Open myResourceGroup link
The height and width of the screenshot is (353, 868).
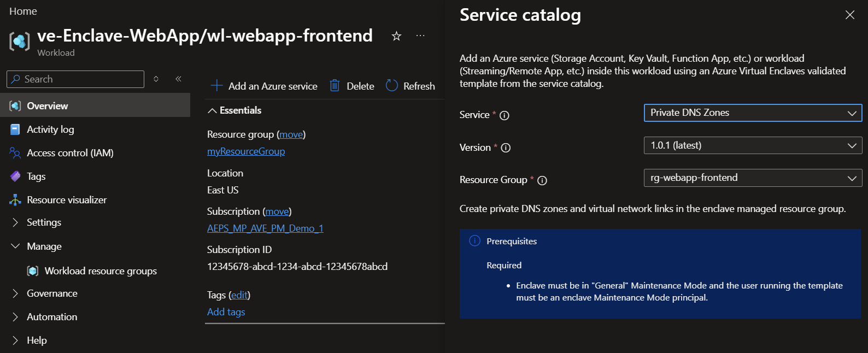point(246,151)
